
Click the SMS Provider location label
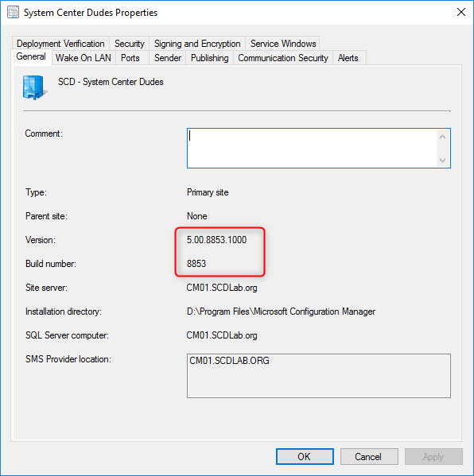[68, 359]
